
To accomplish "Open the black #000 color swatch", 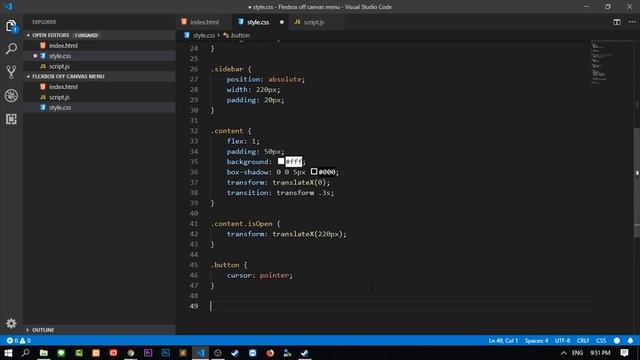I will [314, 171].
